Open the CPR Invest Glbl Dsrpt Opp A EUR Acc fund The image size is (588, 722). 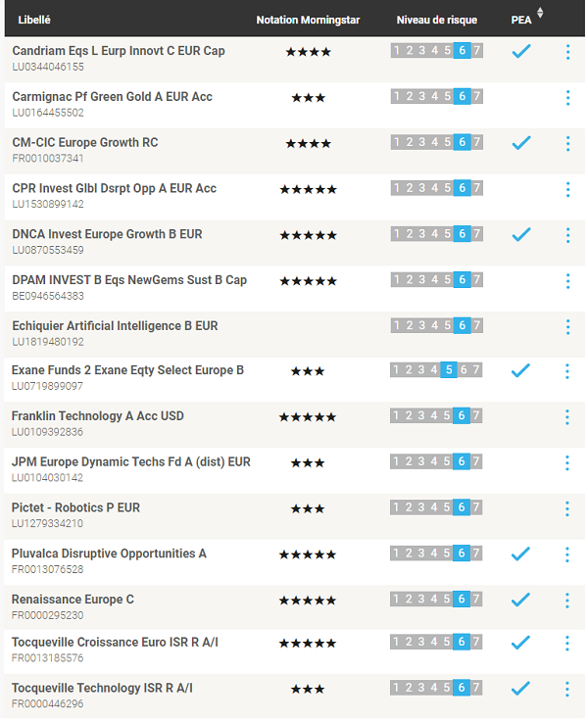(x=115, y=188)
